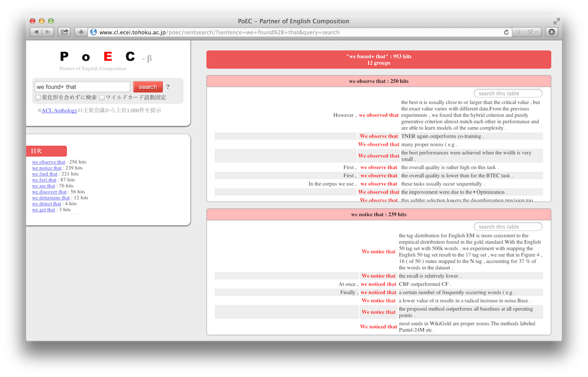The height and width of the screenshot is (377, 588).
Task: Select row "TNER again outperforms co-training ."
Action: (379, 136)
